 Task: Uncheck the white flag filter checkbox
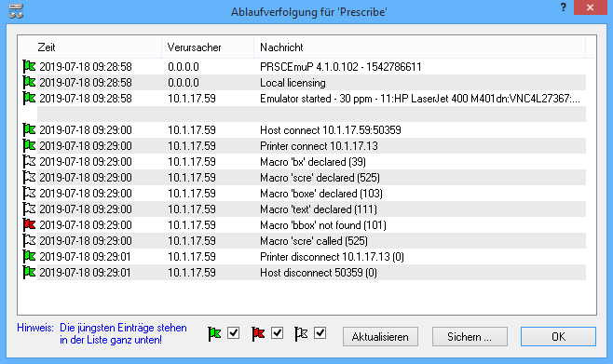tap(320, 333)
